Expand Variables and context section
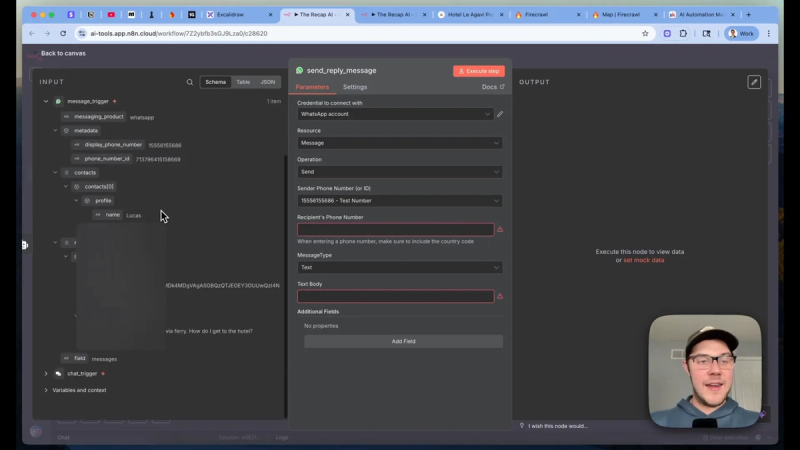The image size is (800, 450). [46, 390]
